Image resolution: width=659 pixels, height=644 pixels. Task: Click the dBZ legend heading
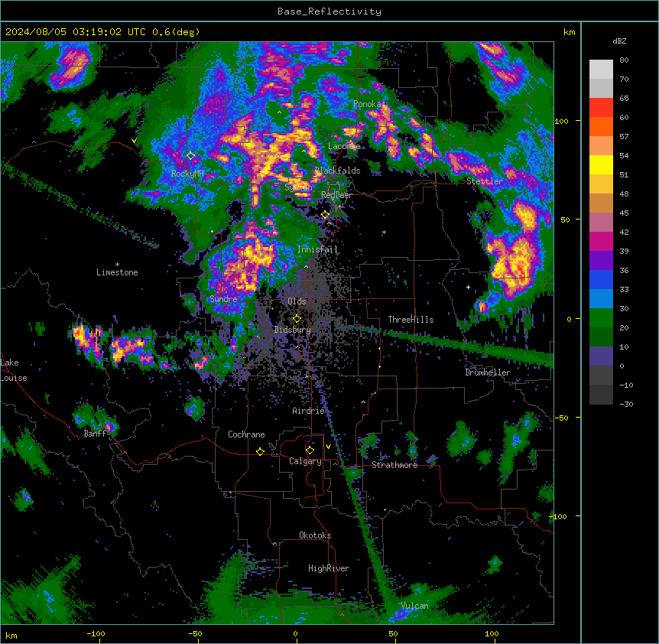(x=619, y=41)
